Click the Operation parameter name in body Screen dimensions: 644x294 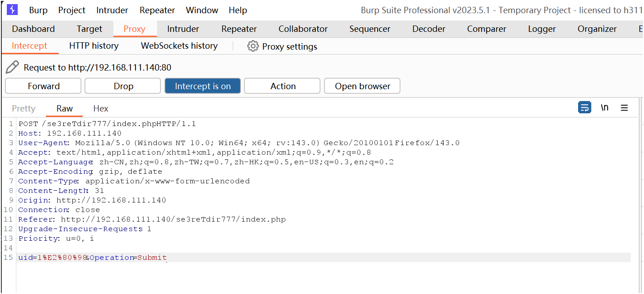point(111,258)
